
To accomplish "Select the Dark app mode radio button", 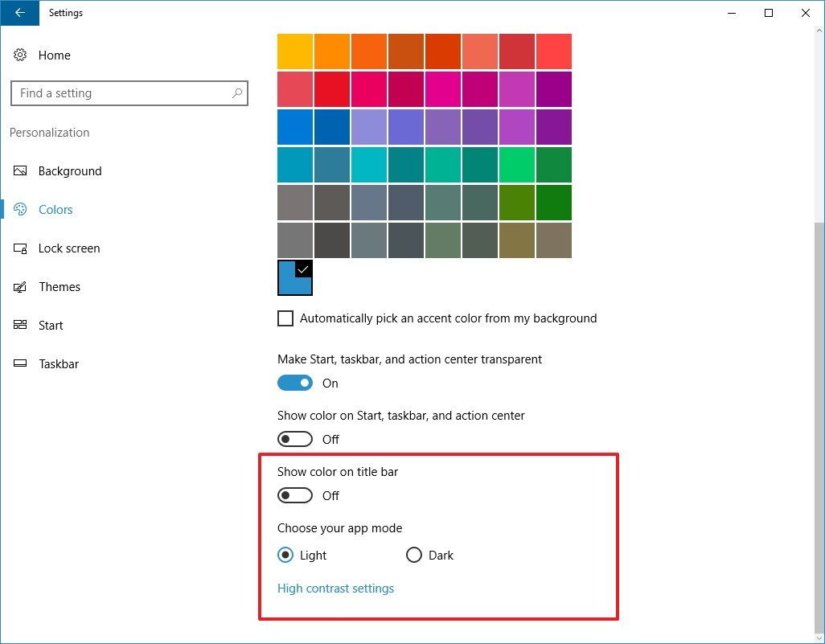I will [x=414, y=555].
